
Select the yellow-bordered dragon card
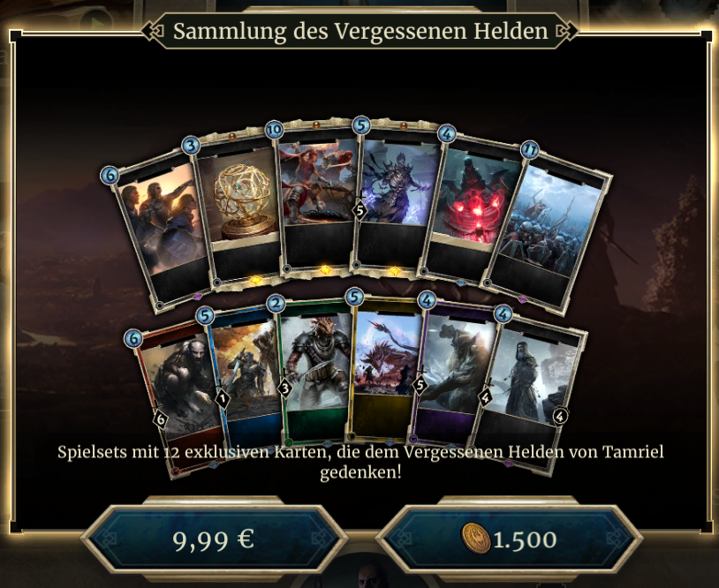[388, 369]
